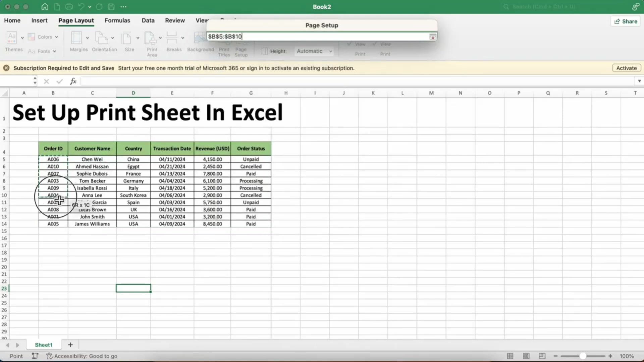Image resolution: width=644 pixels, height=362 pixels.
Task: Open the Margins tool
Action: pos(76,38)
